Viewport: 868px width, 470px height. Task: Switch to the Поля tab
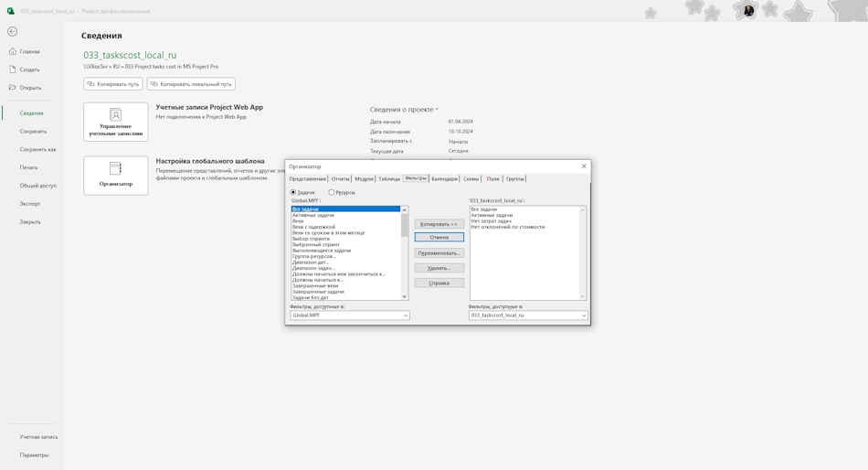click(492, 179)
